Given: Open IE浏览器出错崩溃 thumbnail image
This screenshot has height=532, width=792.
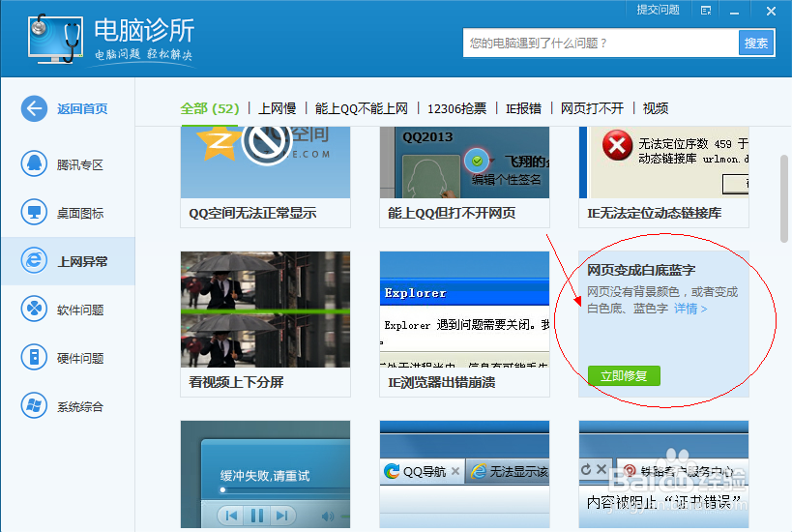Looking at the screenshot, I should click(464, 310).
